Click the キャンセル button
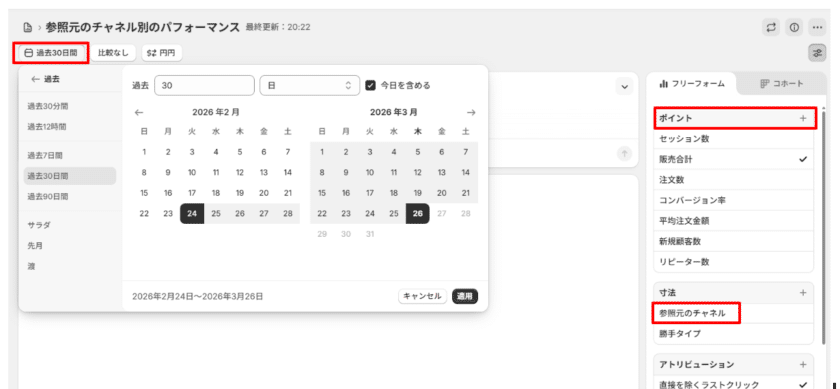840x389 pixels. tap(422, 296)
